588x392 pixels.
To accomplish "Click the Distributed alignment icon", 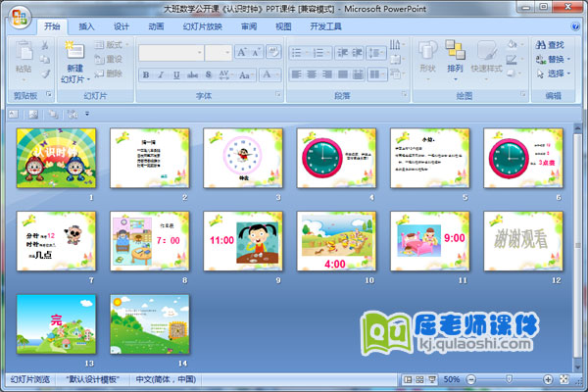I will click(358, 74).
